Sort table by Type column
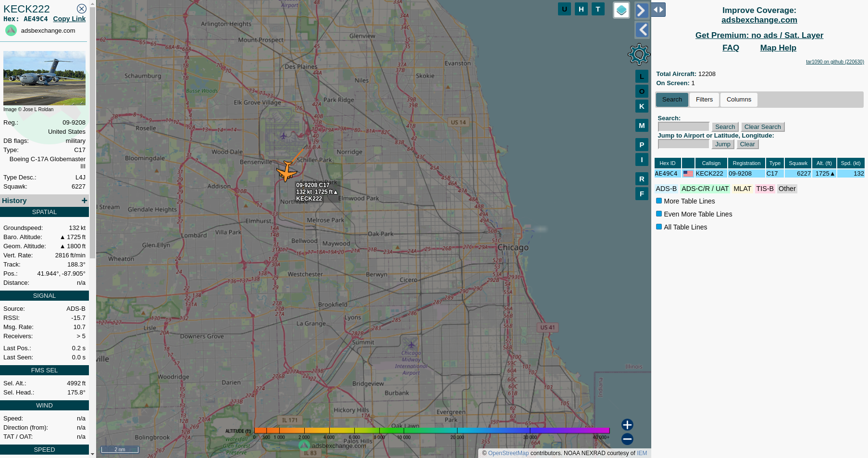This screenshot has width=868, height=458. coord(775,163)
